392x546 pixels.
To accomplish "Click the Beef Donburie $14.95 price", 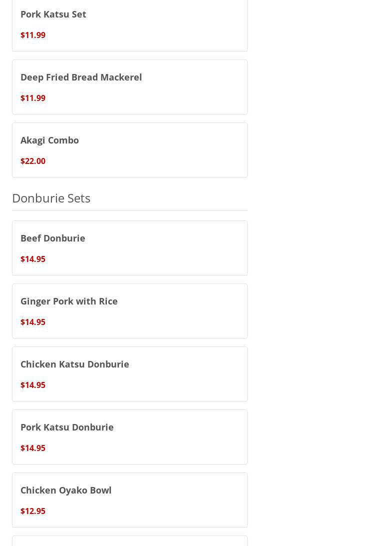I will coord(33,259).
